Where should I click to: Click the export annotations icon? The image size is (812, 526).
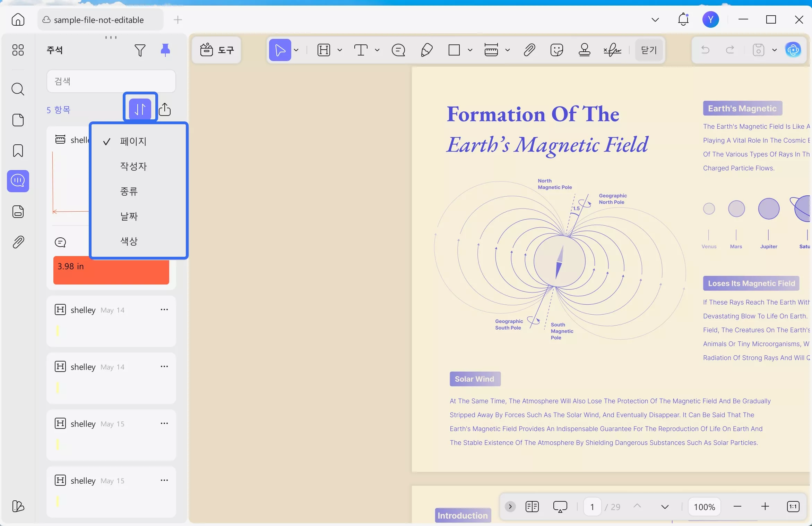click(x=165, y=110)
